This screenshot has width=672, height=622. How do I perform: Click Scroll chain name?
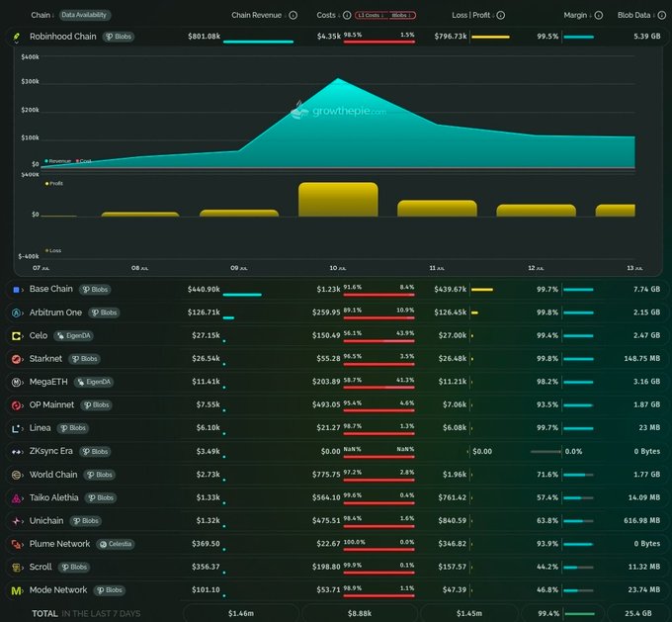41,568
